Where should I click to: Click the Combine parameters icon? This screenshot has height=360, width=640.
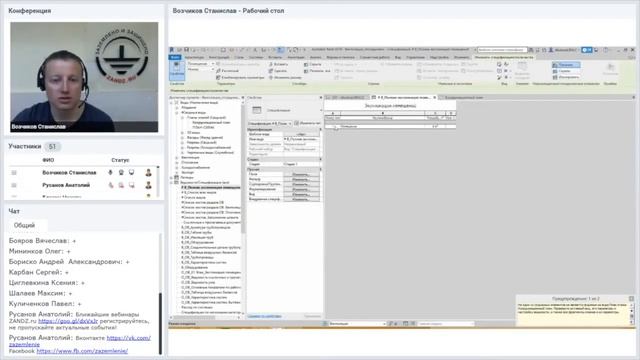(218, 78)
